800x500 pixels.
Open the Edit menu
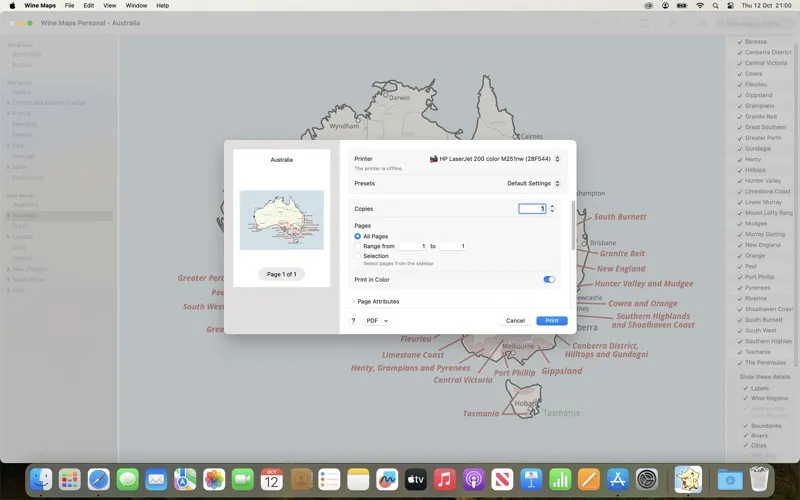tap(89, 6)
